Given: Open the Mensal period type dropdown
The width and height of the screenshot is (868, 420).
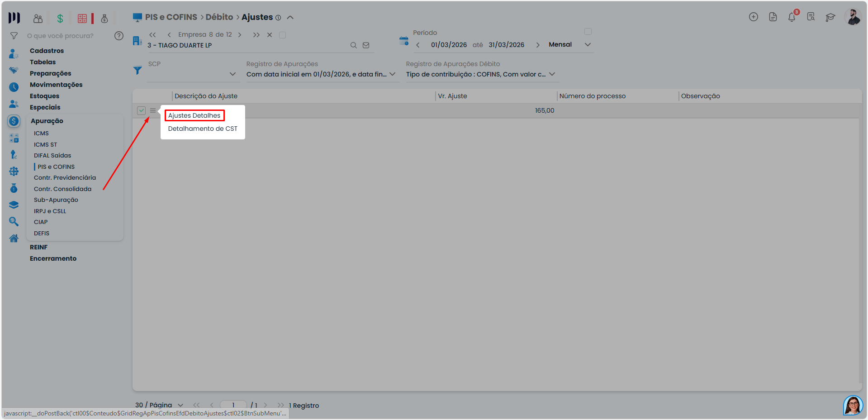Looking at the screenshot, I should [570, 44].
